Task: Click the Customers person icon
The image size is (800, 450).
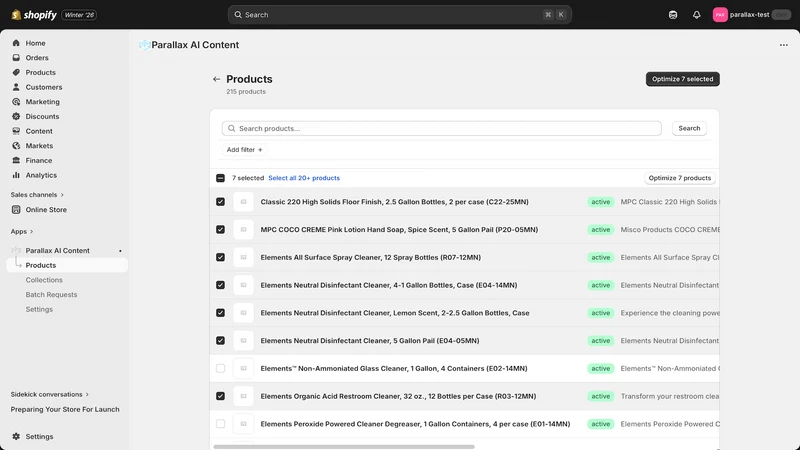Action: point(16,87)
